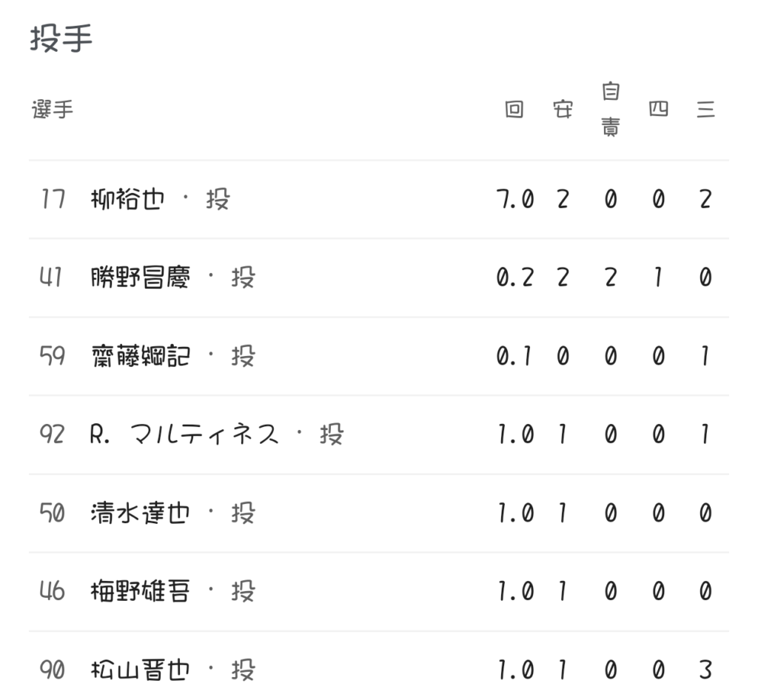Viewport: 758px width, 700px height.
Task: Open 梅野雄吾 player link
Action: click(x=140, y=592)
